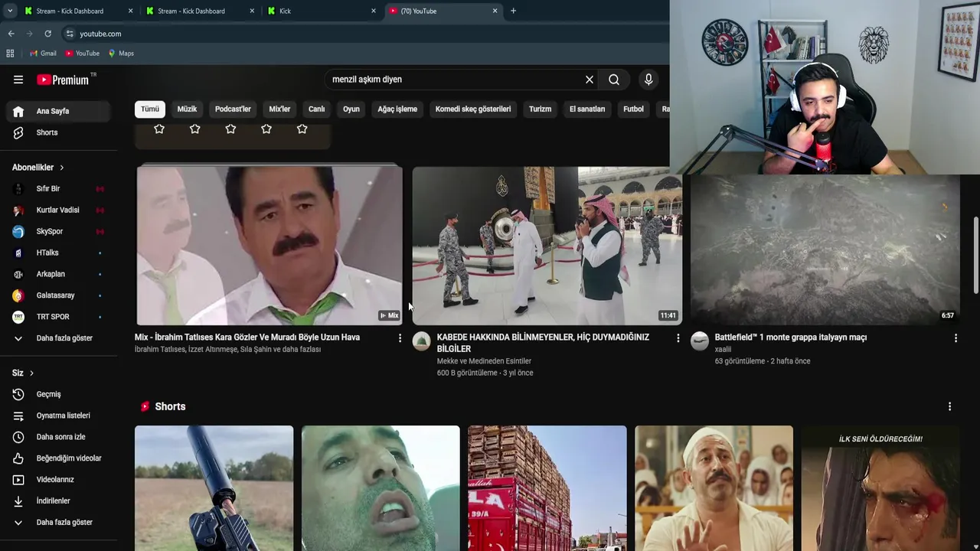Screen dimensions: 980x551
Task: Open Shorts from the sidebar
Action: tap(60, 132)
